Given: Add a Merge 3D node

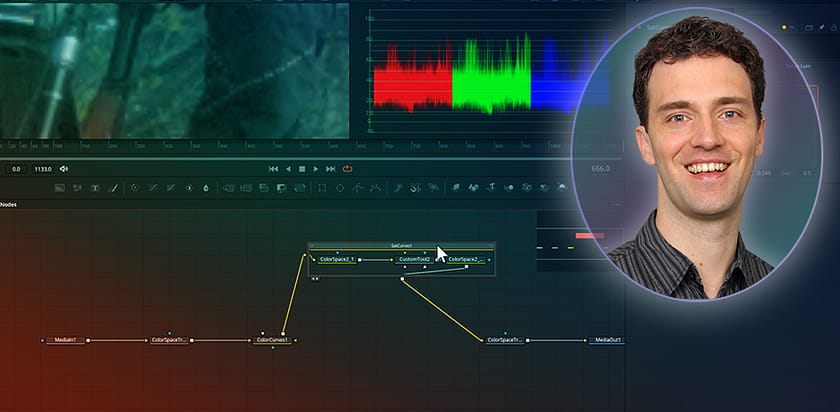Looking at the screenshot, I should (509, 188).
